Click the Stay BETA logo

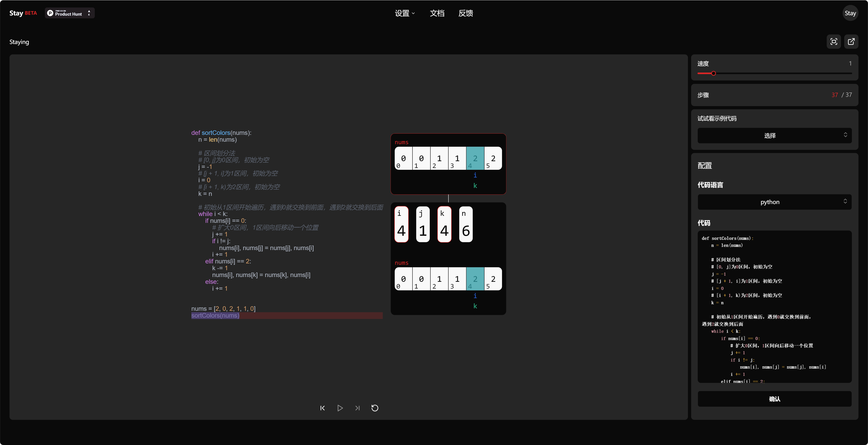point(23,13)
